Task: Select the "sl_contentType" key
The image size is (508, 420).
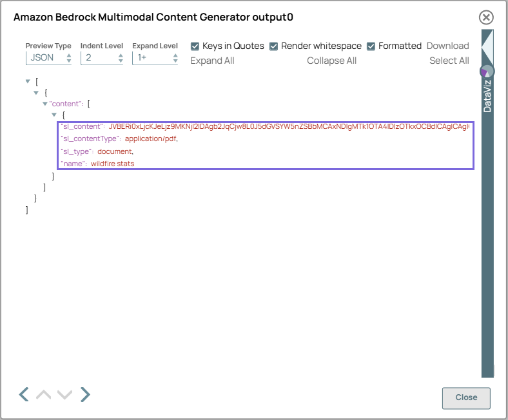Action: pos(91,139)
